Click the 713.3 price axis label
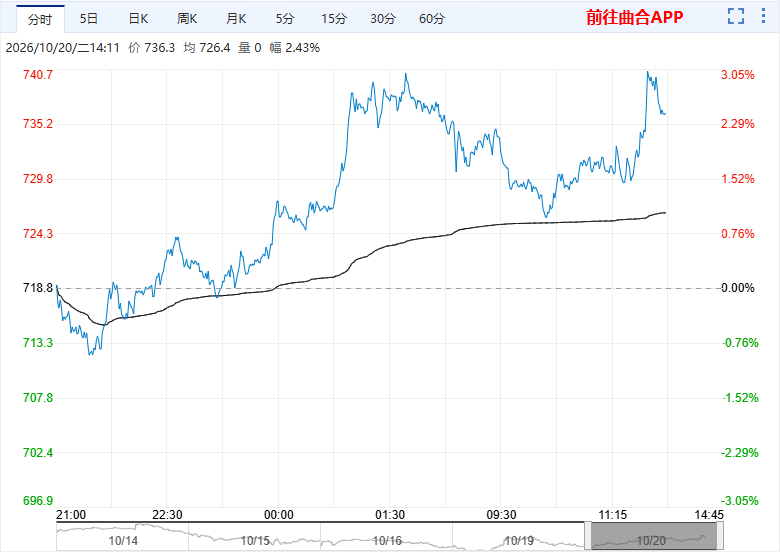This screenshot has width=780, height=552. point(38,343)
